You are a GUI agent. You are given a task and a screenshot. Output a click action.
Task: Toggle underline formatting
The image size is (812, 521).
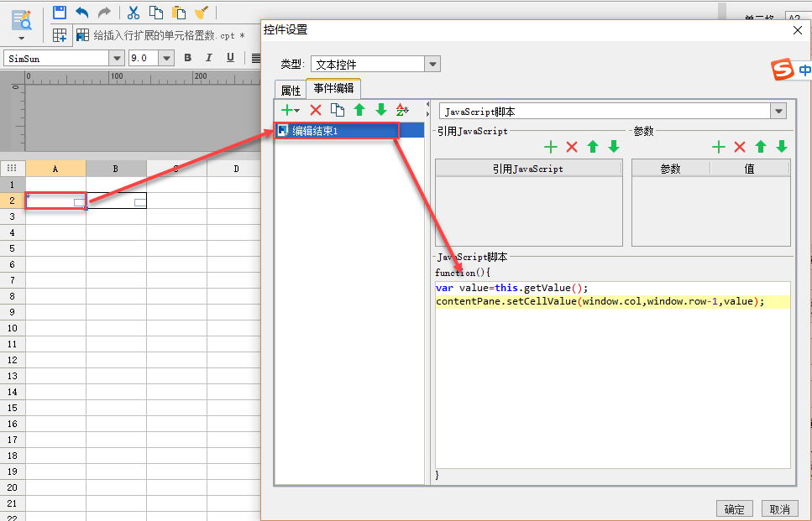pyautogui.click(x=230, y=58)
